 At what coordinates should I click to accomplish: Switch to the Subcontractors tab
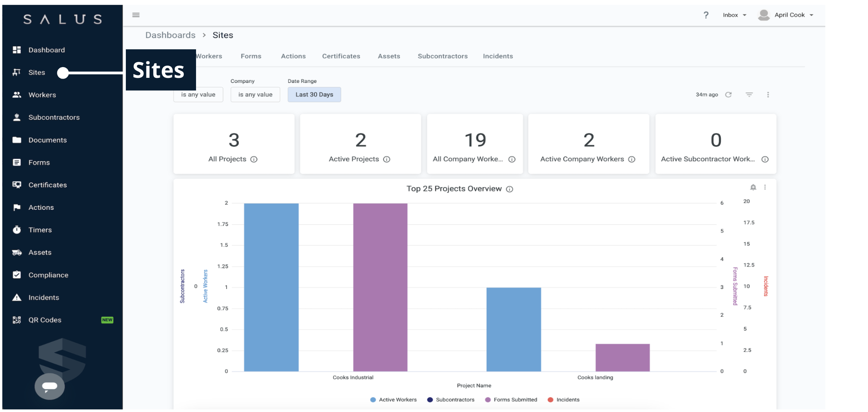pyautogui.click(x=442, y=56)
